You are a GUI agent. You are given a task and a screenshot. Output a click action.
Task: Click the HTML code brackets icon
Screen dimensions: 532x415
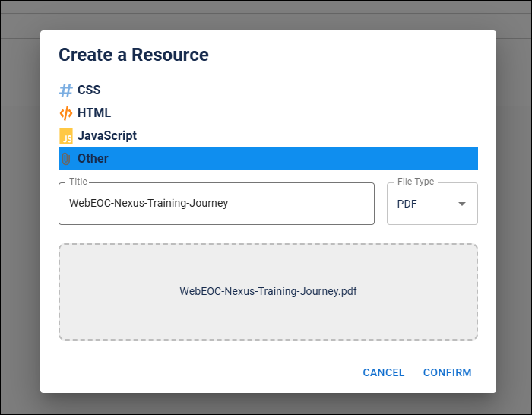(x=66, y=113)
